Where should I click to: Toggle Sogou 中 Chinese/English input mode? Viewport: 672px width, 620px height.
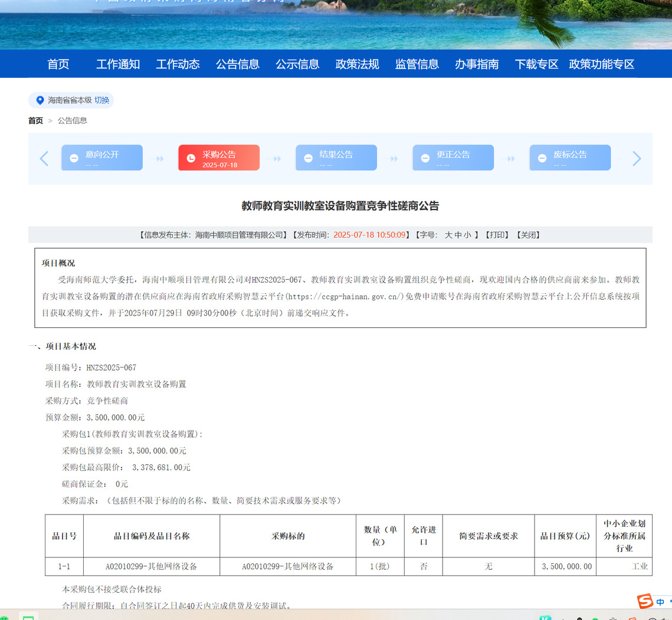(660, 602)
